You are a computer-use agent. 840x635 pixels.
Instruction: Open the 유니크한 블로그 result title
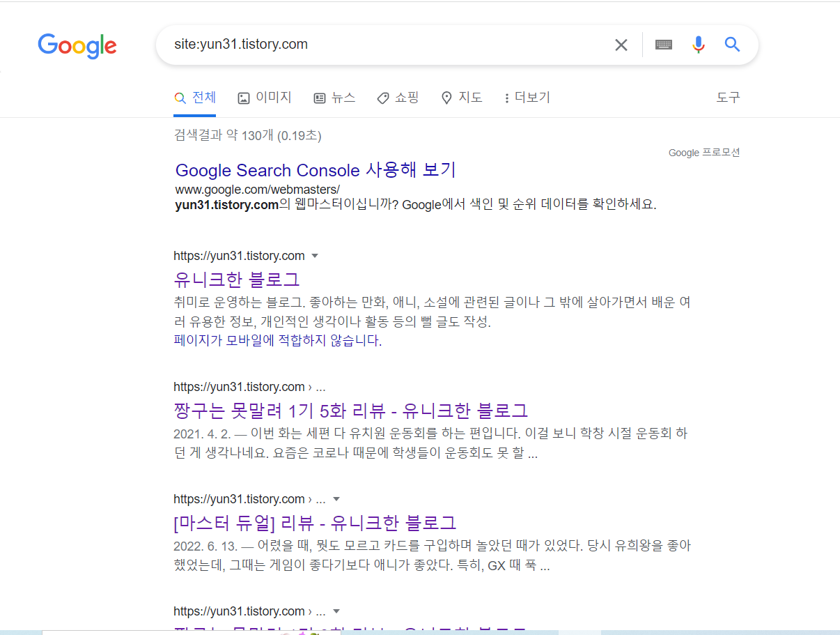[237, 280]
